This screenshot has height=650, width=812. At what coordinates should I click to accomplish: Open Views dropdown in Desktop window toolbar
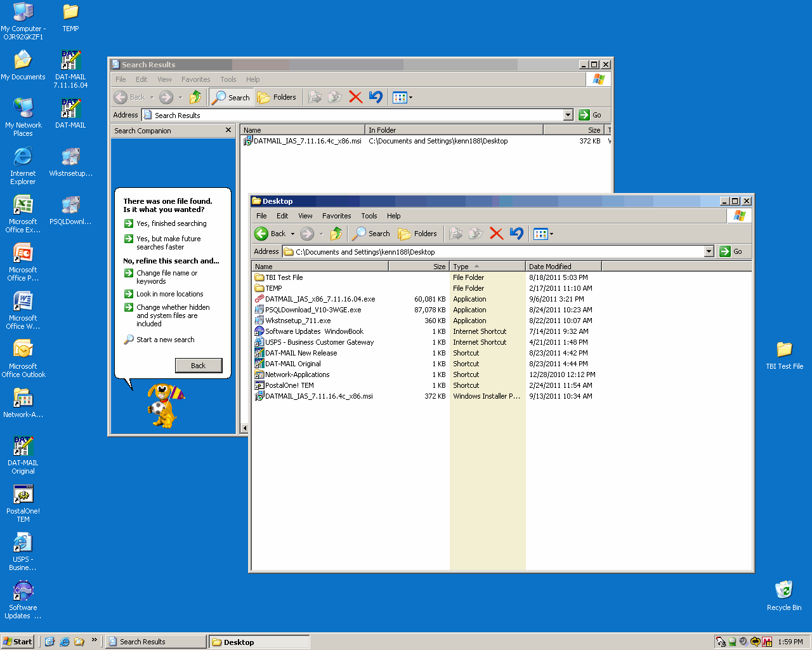[x=544, y=234]
